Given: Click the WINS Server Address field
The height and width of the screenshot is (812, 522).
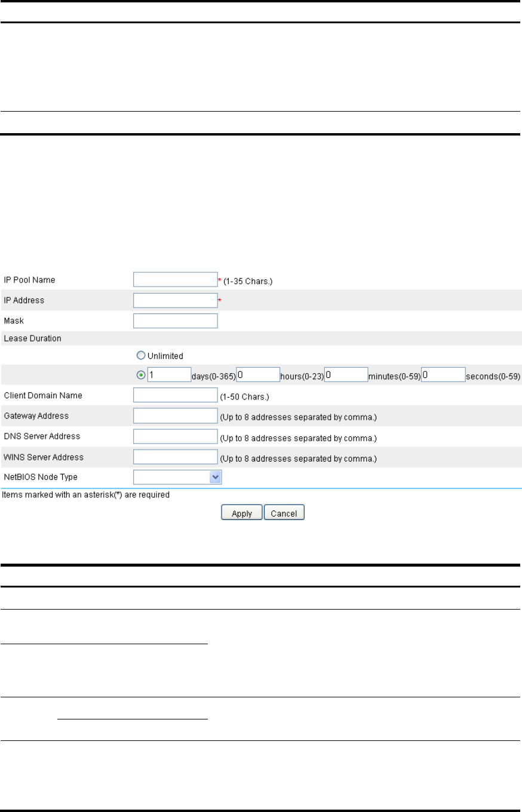Looking at the screenshot, I should (175, 457).
